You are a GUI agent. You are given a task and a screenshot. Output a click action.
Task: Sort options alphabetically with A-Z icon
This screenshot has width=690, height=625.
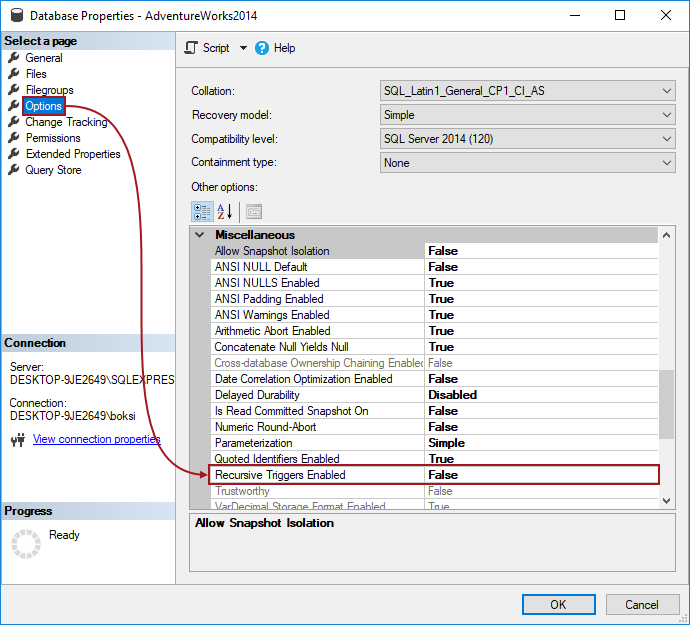(x=224, y=212)
